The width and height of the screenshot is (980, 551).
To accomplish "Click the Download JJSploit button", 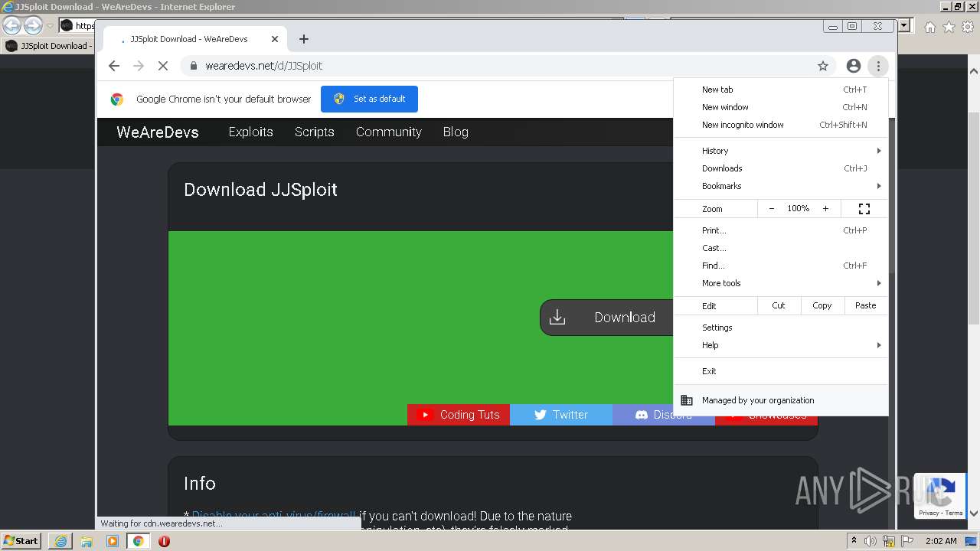I will click(606, 318).
